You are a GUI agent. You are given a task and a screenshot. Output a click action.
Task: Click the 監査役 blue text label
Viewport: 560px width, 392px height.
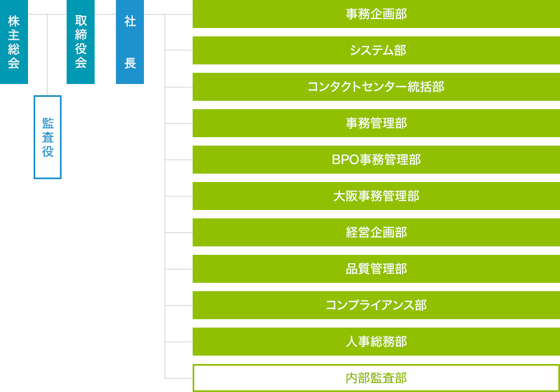48,137
